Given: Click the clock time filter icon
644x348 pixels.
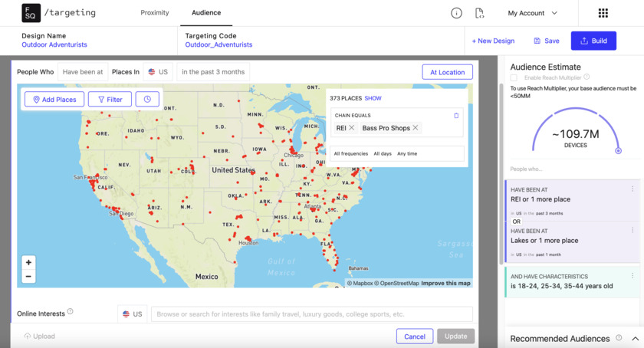Looking at the screenshot, I should (x=147, y=100).
